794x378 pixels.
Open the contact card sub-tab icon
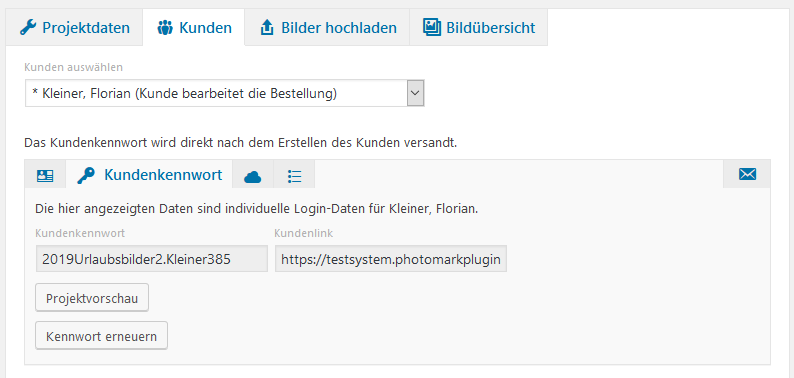(45, 175)
